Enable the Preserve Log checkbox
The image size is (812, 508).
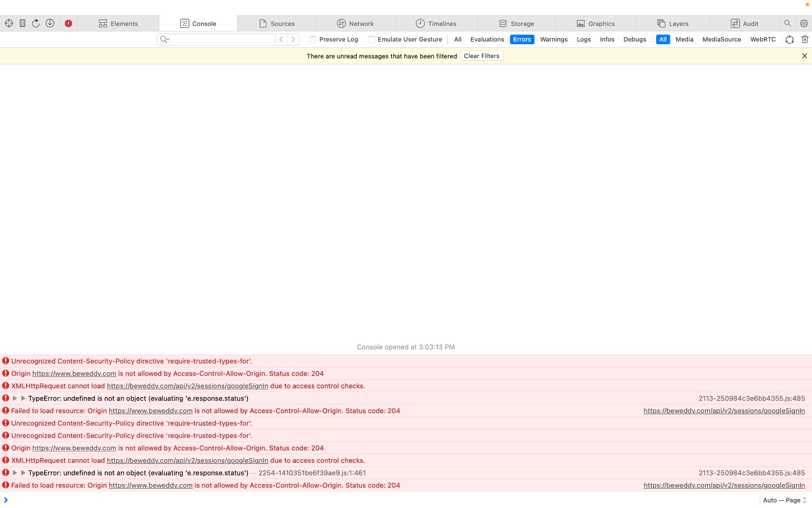point(313,40)
